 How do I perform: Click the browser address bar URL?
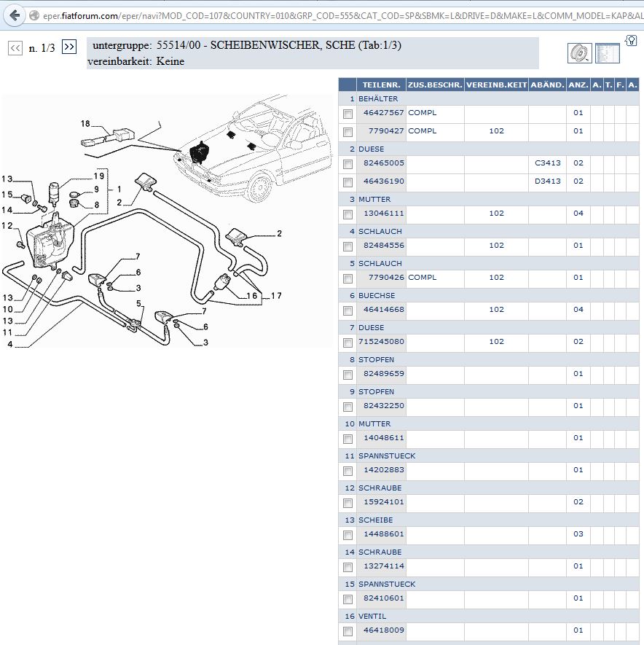click(x=343, y=15)
